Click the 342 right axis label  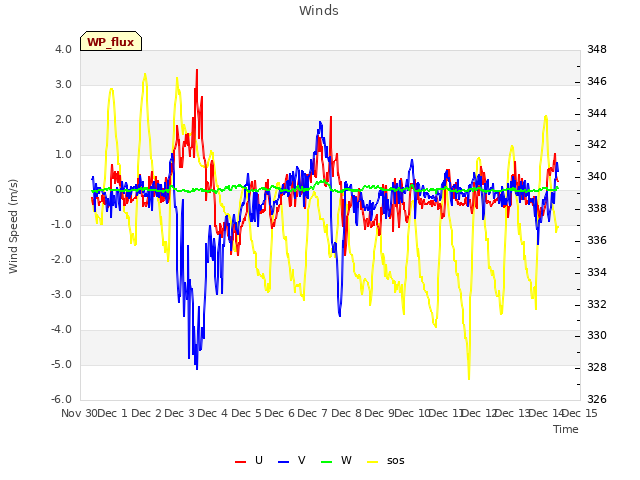597,144
